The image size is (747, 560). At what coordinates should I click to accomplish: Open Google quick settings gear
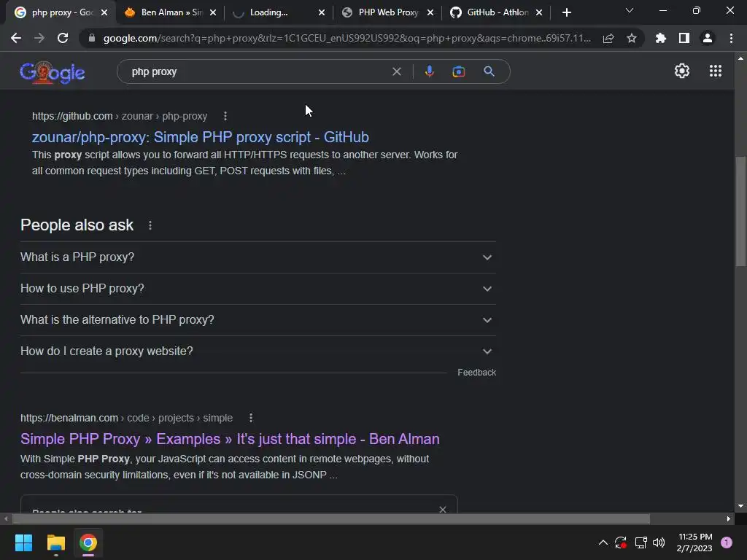tap(682, 71)
